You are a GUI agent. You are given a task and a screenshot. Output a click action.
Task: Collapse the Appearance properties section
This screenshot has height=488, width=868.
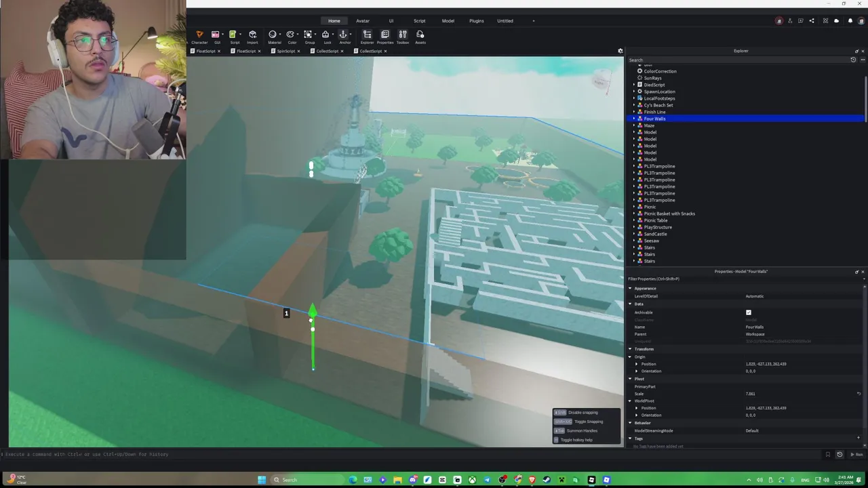(629, 289)
